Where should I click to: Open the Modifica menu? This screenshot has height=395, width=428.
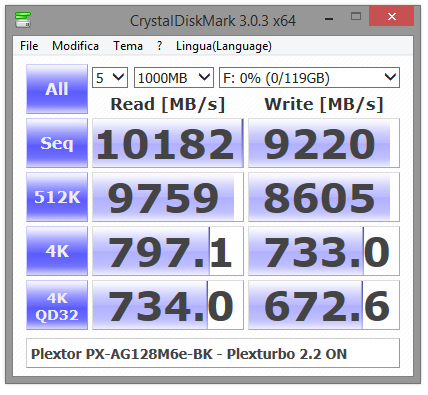coord(75,46)
